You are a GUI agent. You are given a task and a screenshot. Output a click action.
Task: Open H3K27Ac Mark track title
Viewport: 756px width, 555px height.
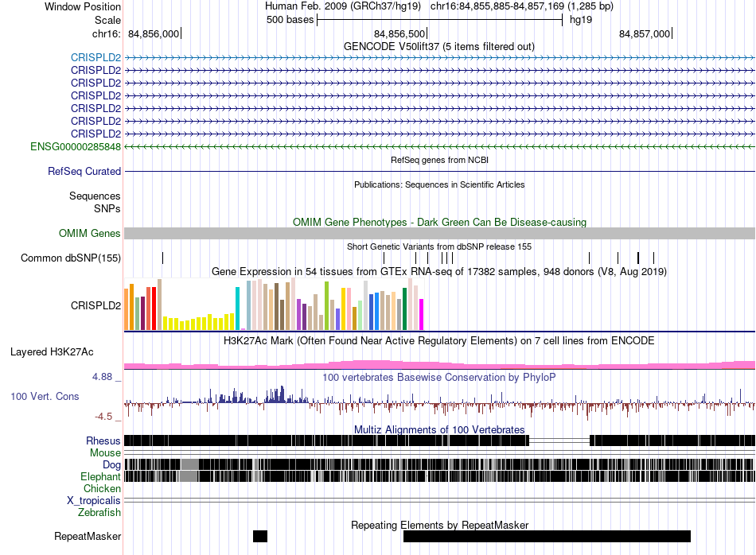click(x=439, y=340)
